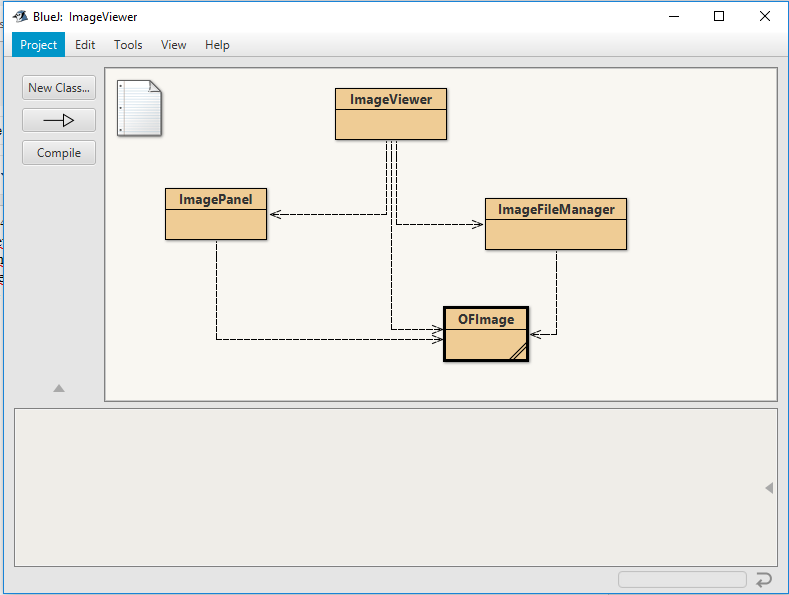Click the Compile button
The width and height of the screenshot is (789, 595).
coord(59,153)
